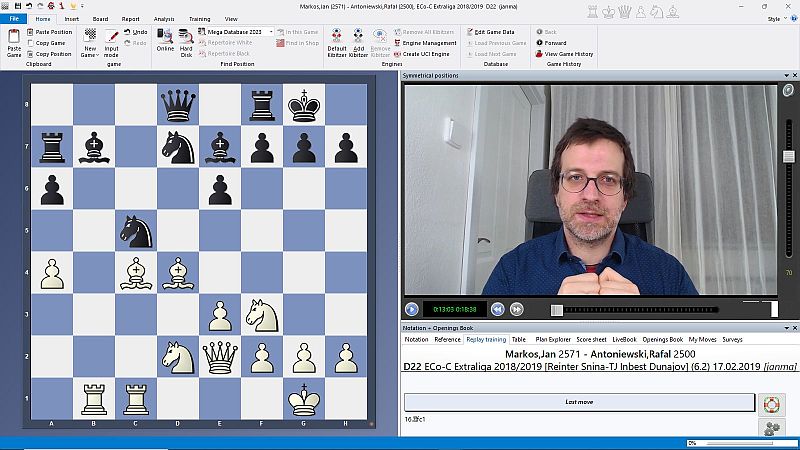Open View Game History
This screenshot has width=800, height=450.
click(568, 54)
